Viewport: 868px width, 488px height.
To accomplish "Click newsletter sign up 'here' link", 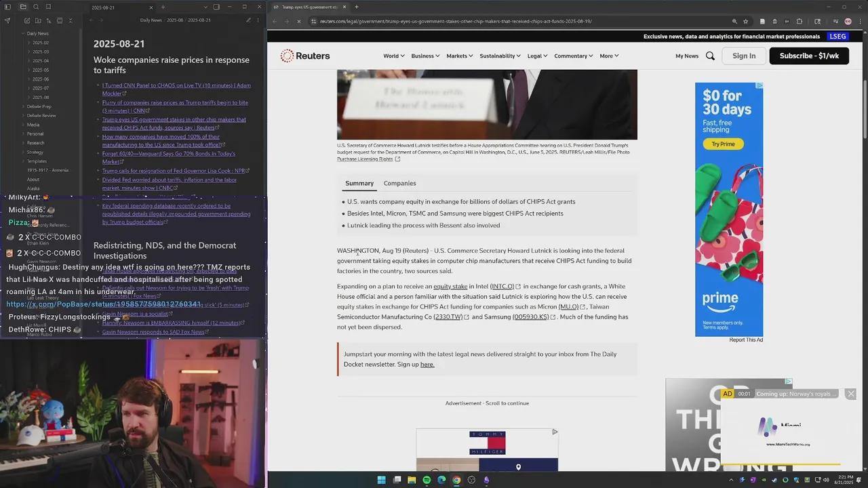I will tap(427, 364).
